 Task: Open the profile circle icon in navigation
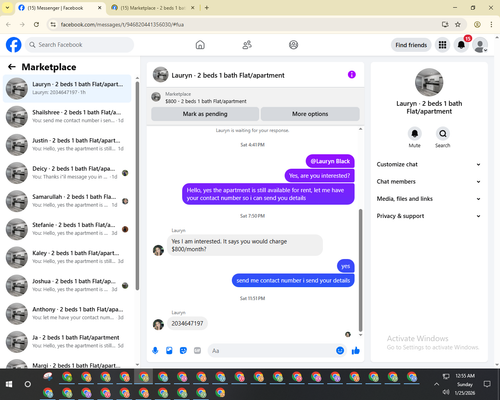tap(293, 45)
